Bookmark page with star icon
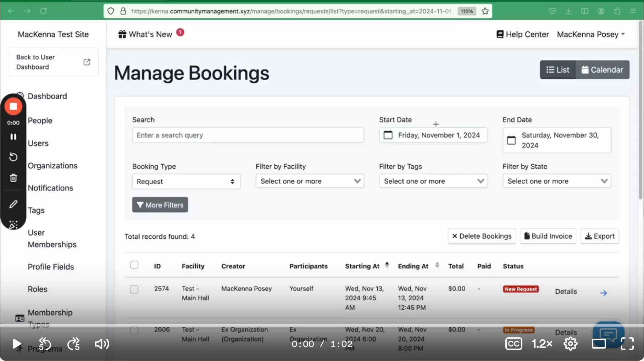The image size is (644, 361). pyautogui.click(x=485, y=11)
